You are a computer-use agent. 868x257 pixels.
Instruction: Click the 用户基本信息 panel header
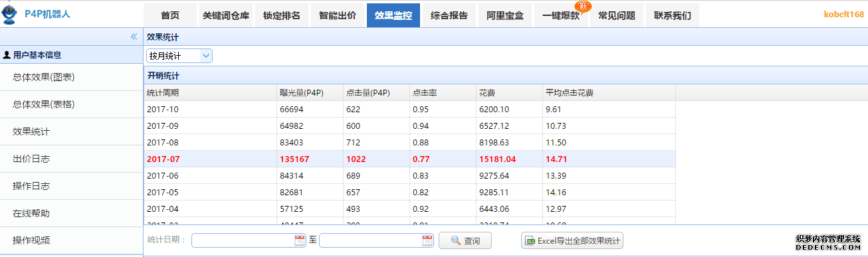coord(71,55)
